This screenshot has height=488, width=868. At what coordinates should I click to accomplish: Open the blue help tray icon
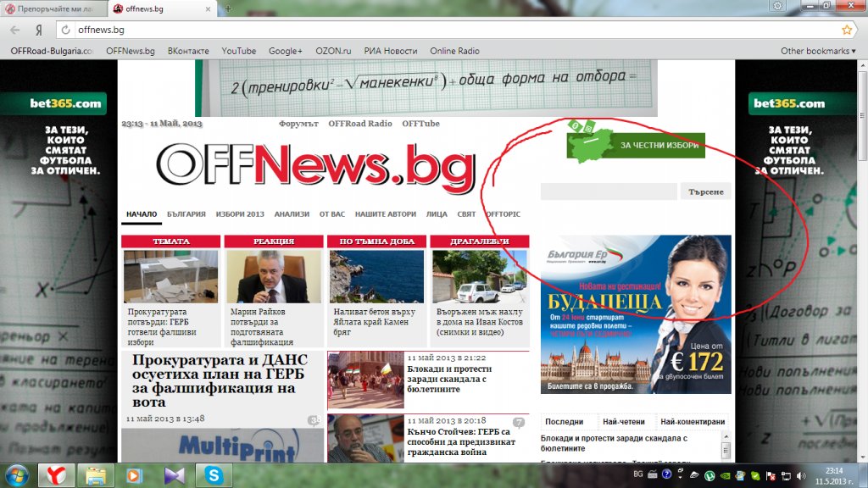666,474
